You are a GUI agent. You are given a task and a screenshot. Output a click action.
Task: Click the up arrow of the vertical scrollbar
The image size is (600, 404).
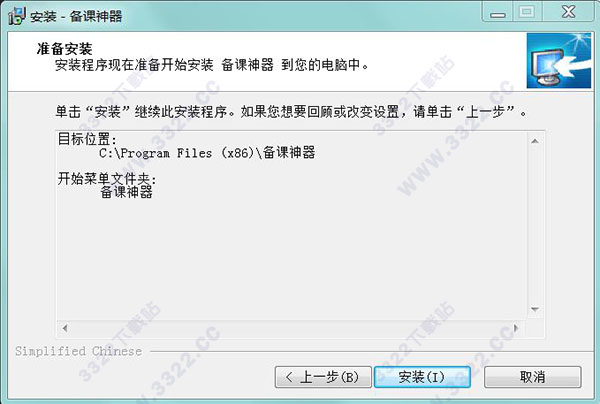[535, 141]
